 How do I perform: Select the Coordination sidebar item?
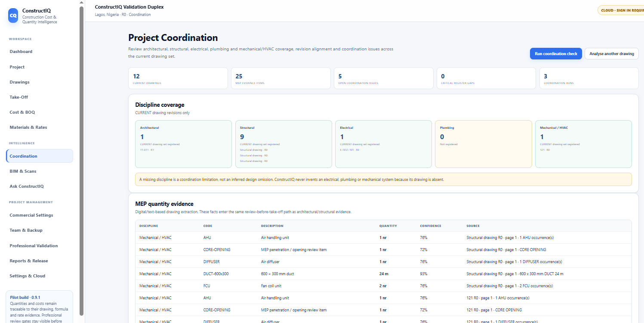39,156
